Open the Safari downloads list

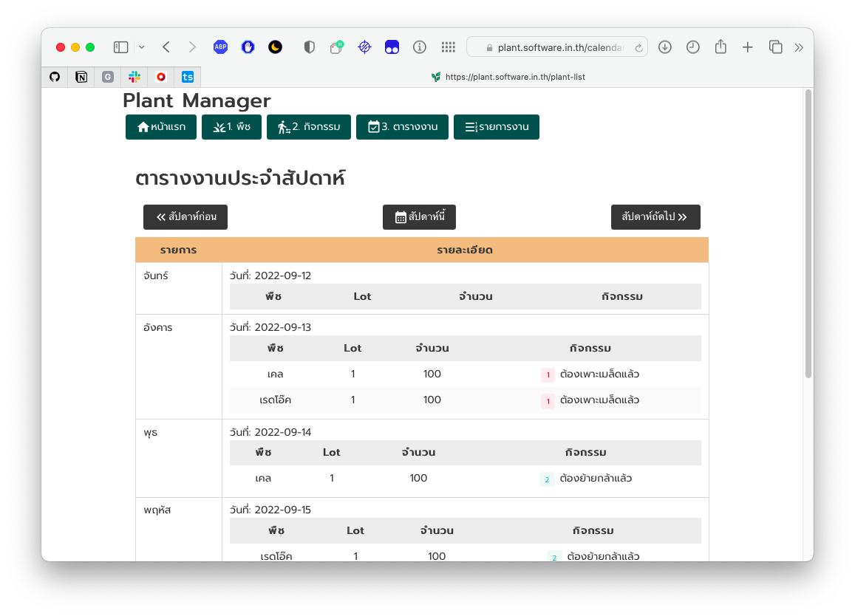point(664,47)
